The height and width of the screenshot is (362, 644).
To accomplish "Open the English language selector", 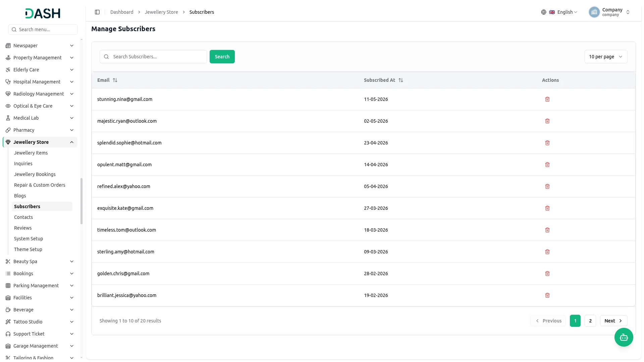I will point(559,12).
